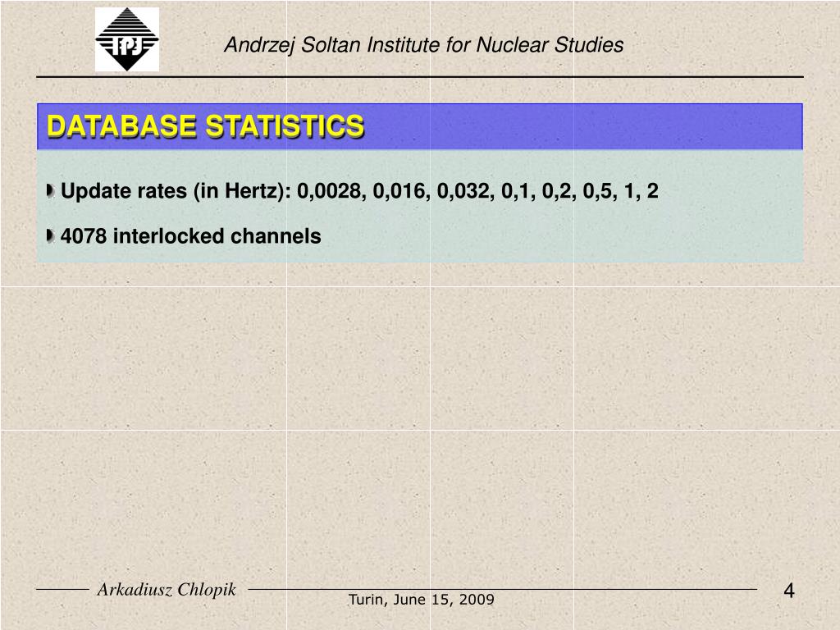Viewport: 840px width, 630px height.
Task: Click the 'Turin, June 15, 2009' footer
Action: [x=421, y=600]
